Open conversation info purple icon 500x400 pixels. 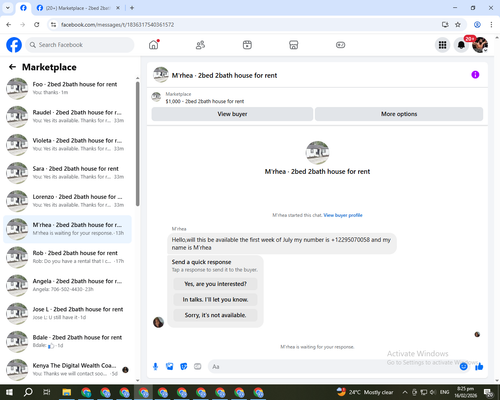475,75
